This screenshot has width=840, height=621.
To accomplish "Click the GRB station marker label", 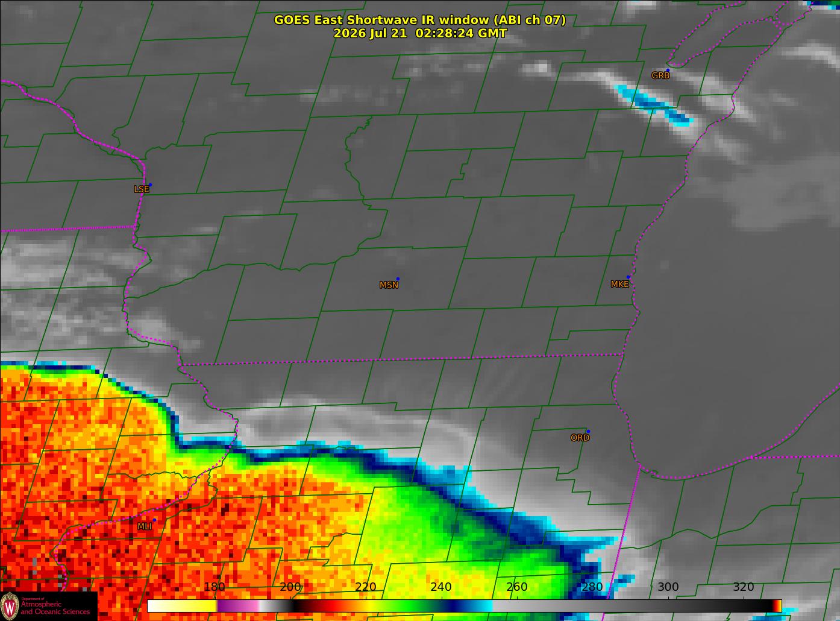I will (x=660, y=76).
